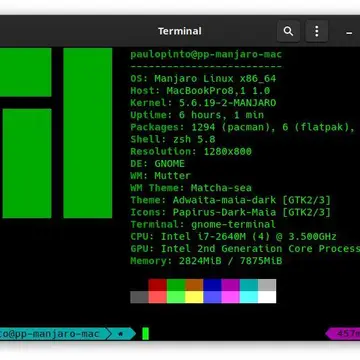Screen dimensions: 360x360
Task: Click the Terminal: gnome-terminal line
Action: [203, 224]
